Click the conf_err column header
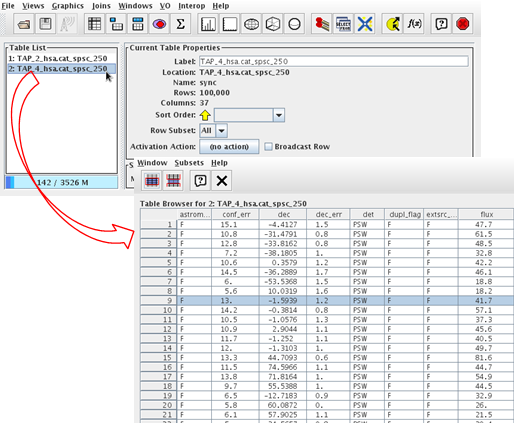This screenshot has width=518, height=426. (236, 214)
